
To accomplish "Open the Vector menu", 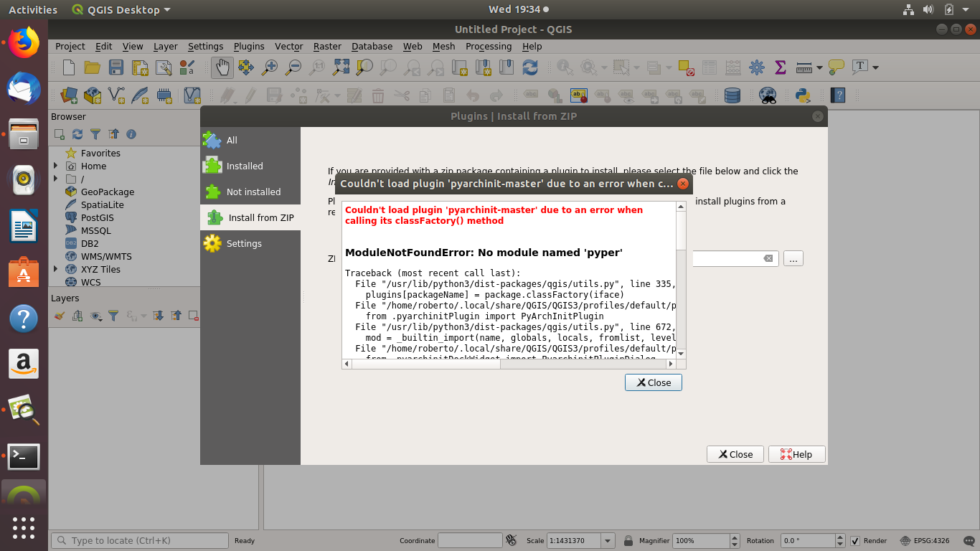I will click(288, 46).
